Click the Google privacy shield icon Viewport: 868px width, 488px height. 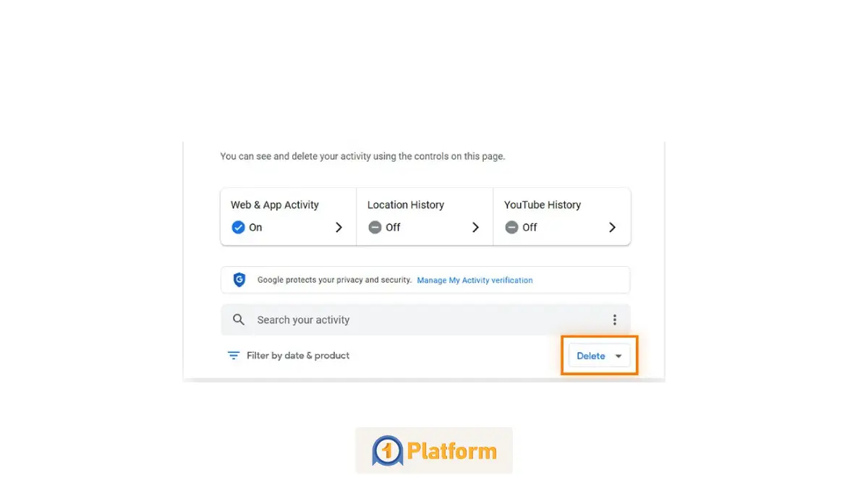click(239, 280)
